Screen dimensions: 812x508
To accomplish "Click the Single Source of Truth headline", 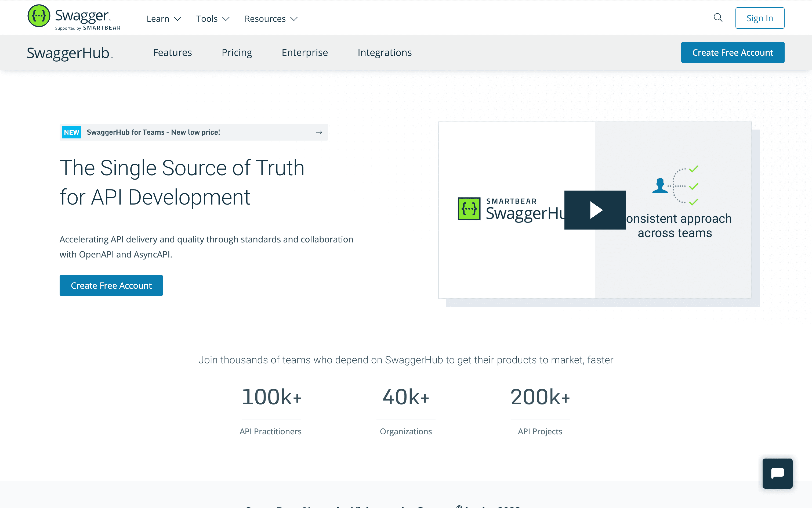I will tap(182, 183).
